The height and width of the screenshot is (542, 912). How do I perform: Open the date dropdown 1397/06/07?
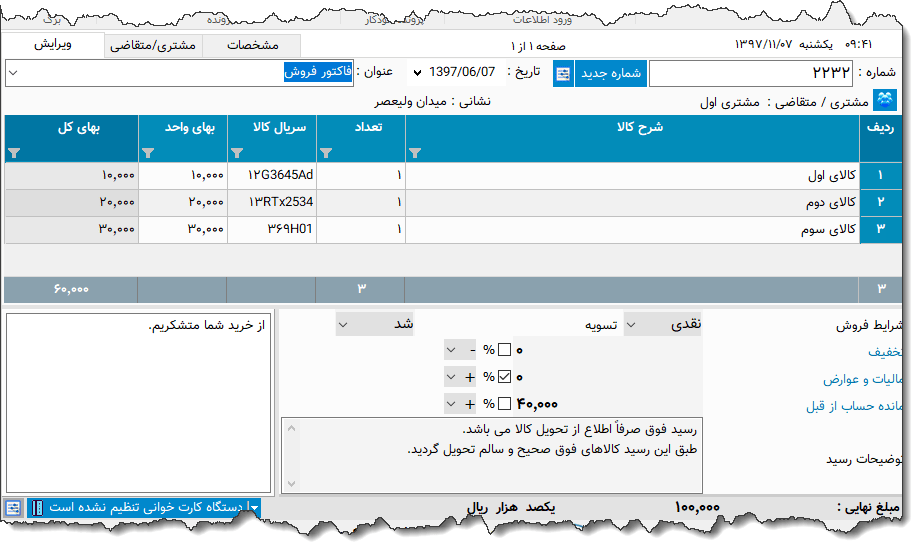pyautogui.click(x=417, y=73)
